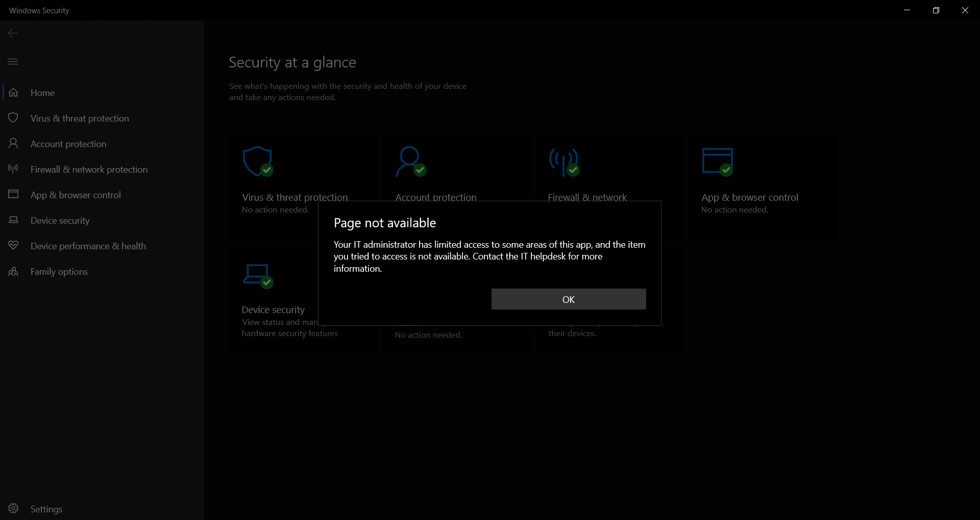Click the large App & browser control window tile icon
The width and height of the screenshot is (980, 520).
tap(718, 161)
